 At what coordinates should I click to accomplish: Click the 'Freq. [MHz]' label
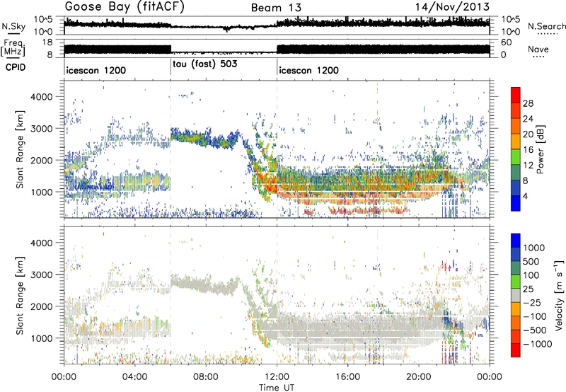[13, 47]
